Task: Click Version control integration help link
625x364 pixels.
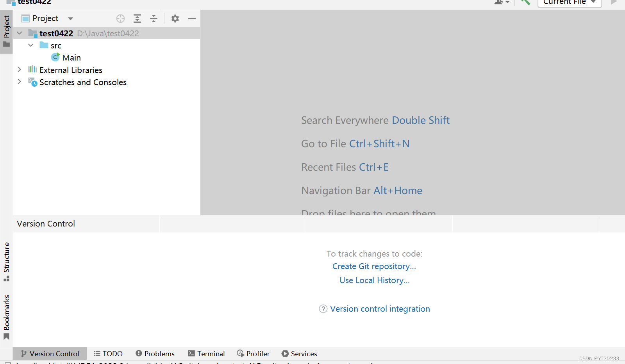Action: tap(380, 309)
